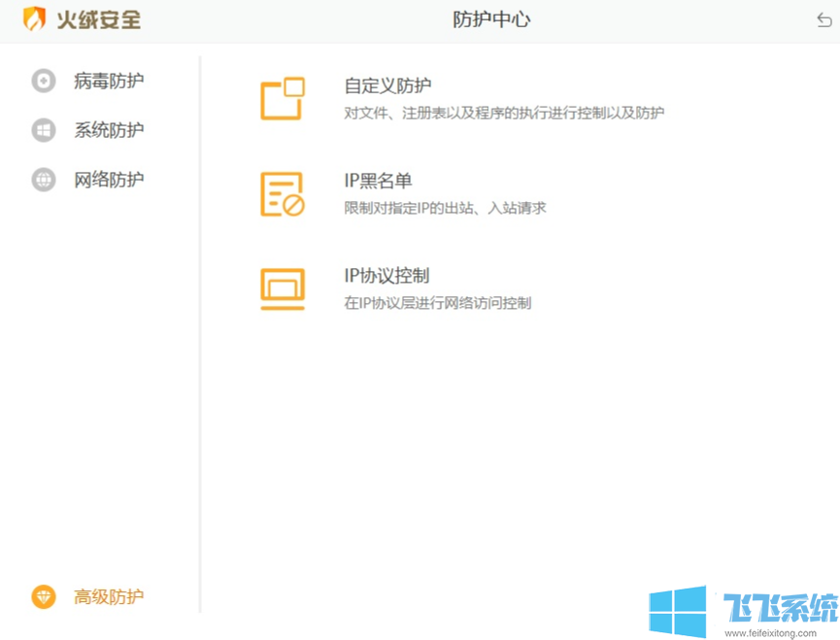Click the 防护中心 title text
840x640 pixels.
tap(490, 18)
